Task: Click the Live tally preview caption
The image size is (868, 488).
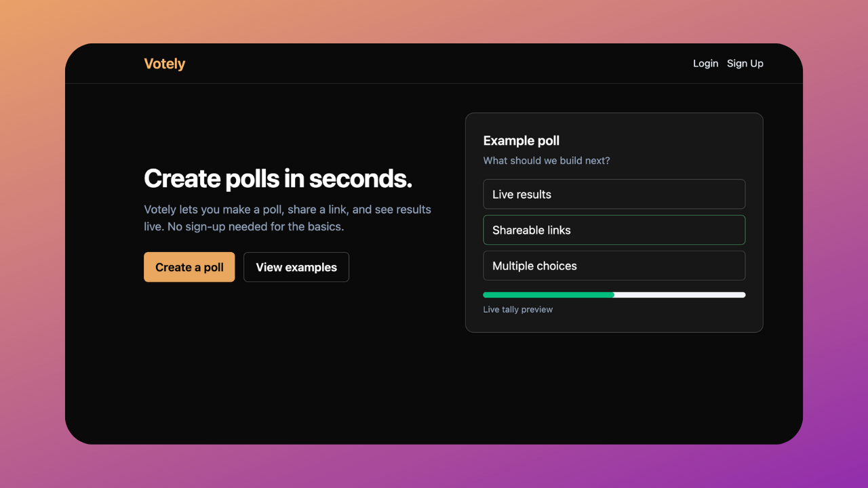Action: [517, 310]
